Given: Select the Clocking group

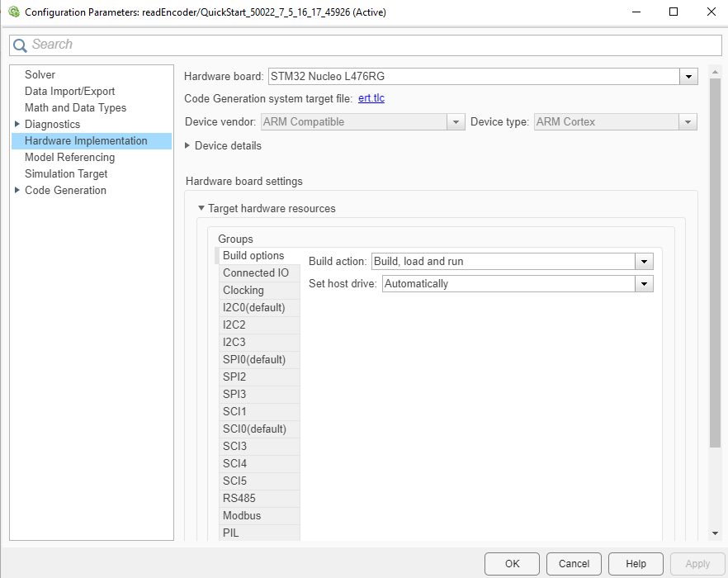Looking at the screenshot, I should tap(259, 290).
